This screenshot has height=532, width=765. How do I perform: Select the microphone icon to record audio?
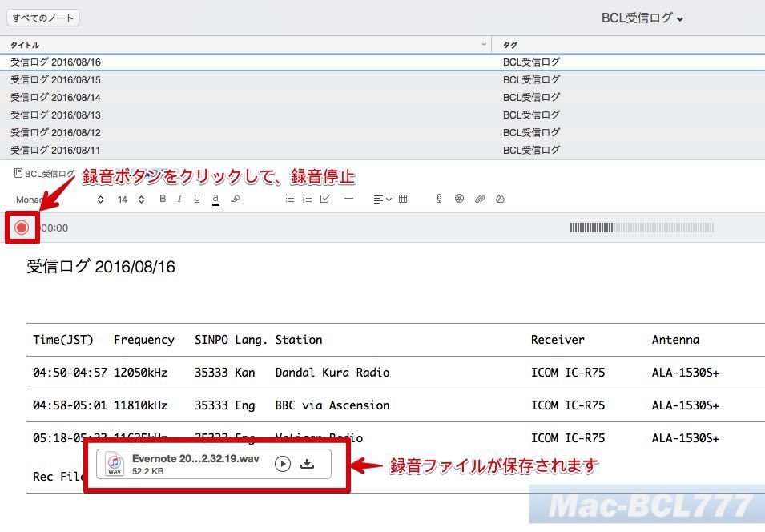(439, 199)
